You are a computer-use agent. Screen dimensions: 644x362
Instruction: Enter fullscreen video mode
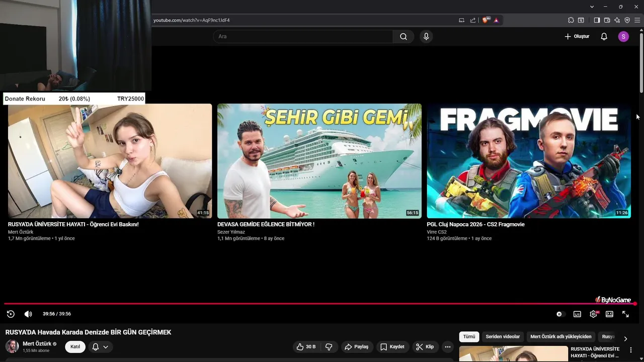coord(625,314)
